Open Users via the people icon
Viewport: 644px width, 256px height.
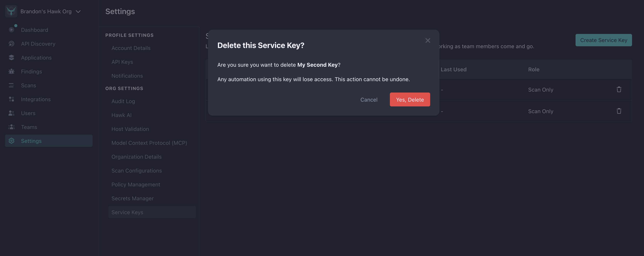click(x=11, y=113)
